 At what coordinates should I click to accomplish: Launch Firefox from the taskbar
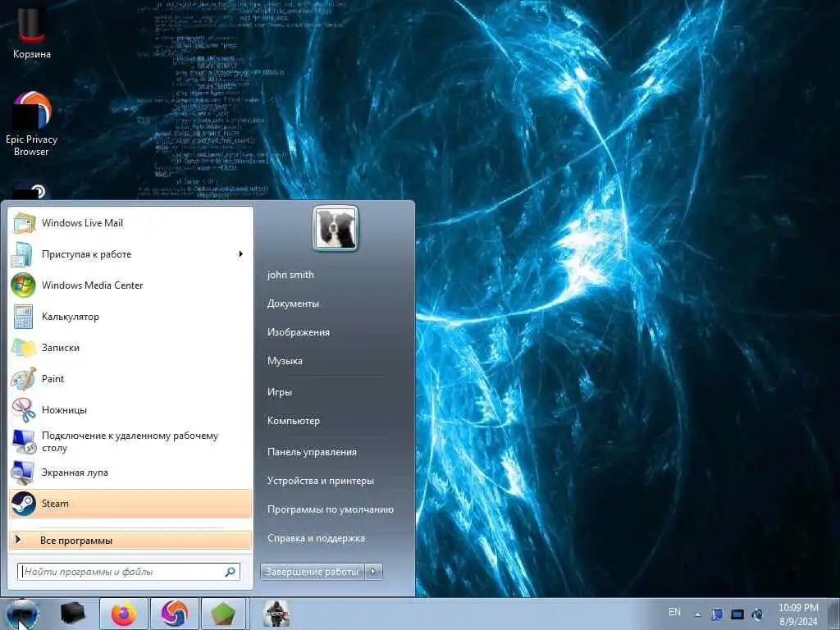click(x=124, y=614)
